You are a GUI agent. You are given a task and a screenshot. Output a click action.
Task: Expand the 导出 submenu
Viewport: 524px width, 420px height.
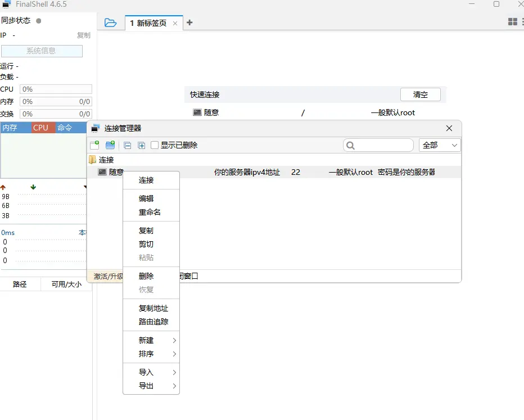click(151, 386)
